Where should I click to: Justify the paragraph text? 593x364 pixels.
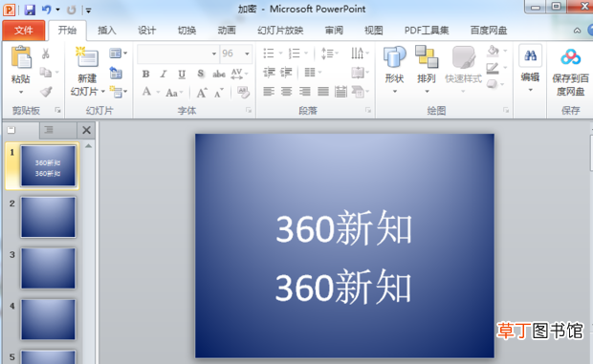(323, 92)
